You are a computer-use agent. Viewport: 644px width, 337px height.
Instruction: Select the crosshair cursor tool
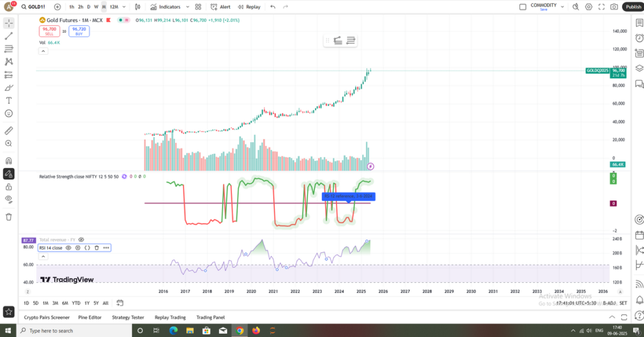(9, 23)
